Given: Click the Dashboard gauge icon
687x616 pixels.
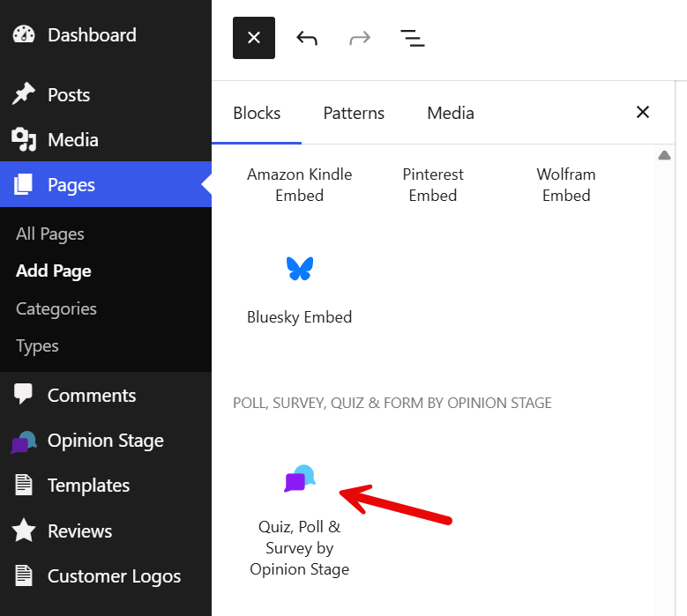Looking at the screenshot, I should coord(24,34).
